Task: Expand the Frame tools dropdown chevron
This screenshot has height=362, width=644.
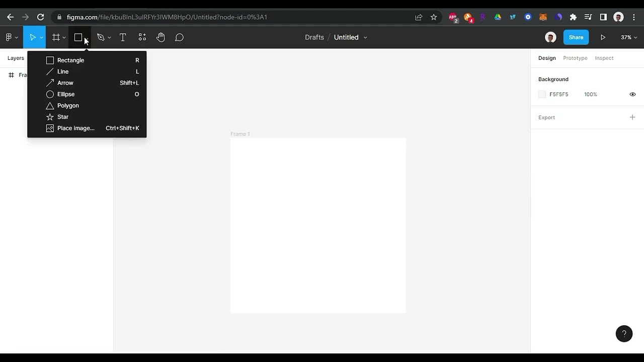Action: [64, 38]
